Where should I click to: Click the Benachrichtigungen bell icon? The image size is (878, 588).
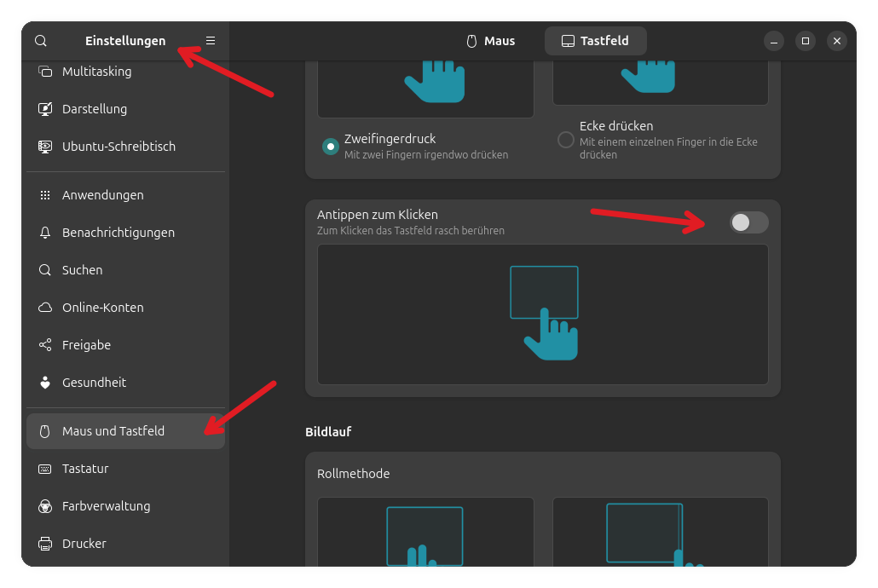45,233
